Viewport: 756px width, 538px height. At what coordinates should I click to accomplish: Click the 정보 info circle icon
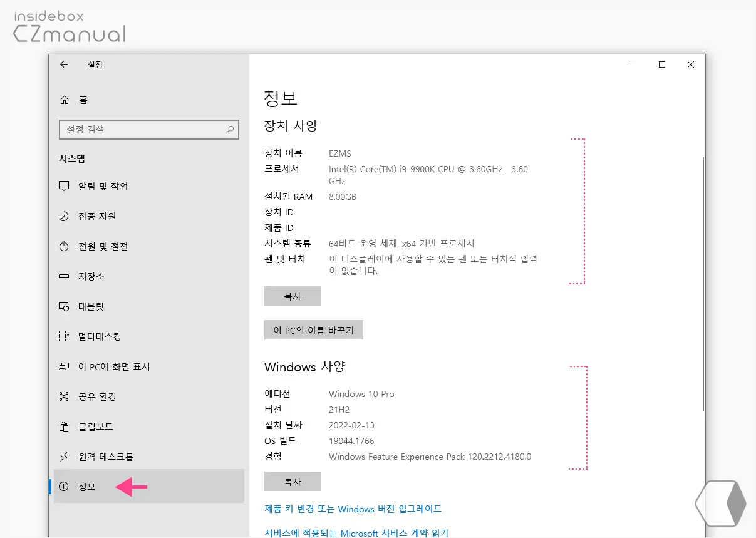coord(64,487)
